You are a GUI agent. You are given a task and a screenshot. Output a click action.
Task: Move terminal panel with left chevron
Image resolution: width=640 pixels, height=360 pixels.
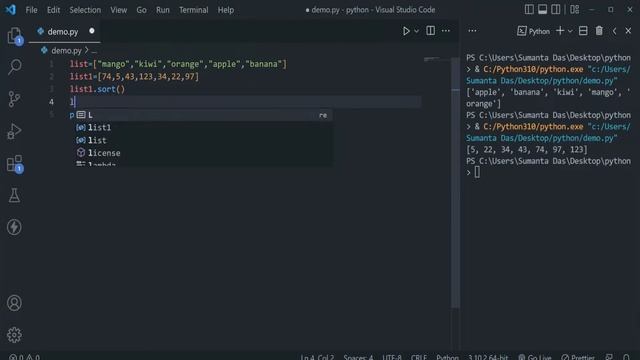point(614,31)
